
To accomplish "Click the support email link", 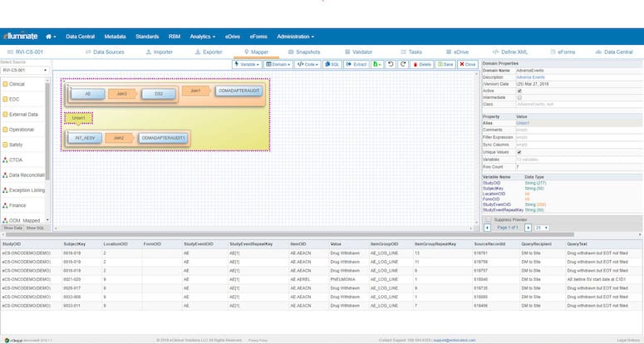I will [455, 341].
